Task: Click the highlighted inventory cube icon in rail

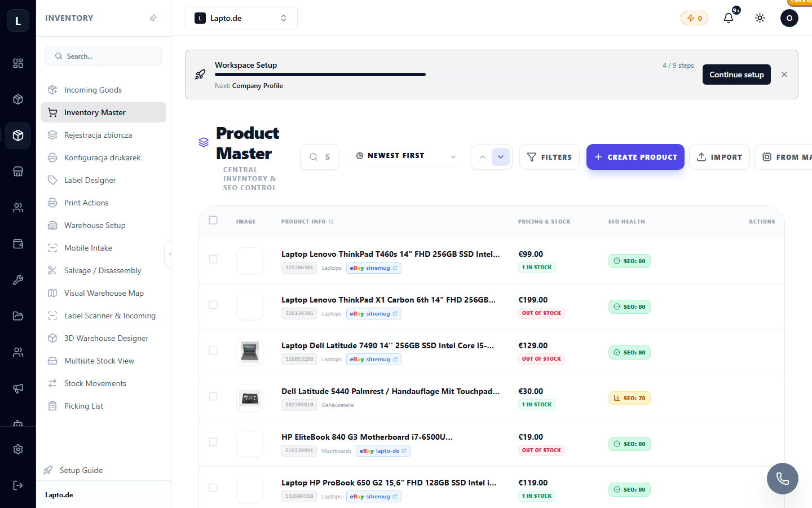Action: pyautogui.click(x=18, y=135)
